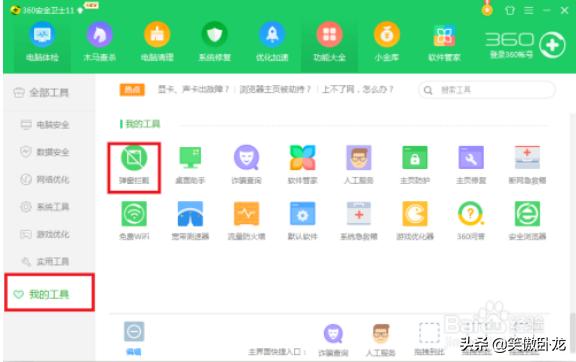
Task: Open the skin (shirt) icon in title bar
Action: point(510,10)
